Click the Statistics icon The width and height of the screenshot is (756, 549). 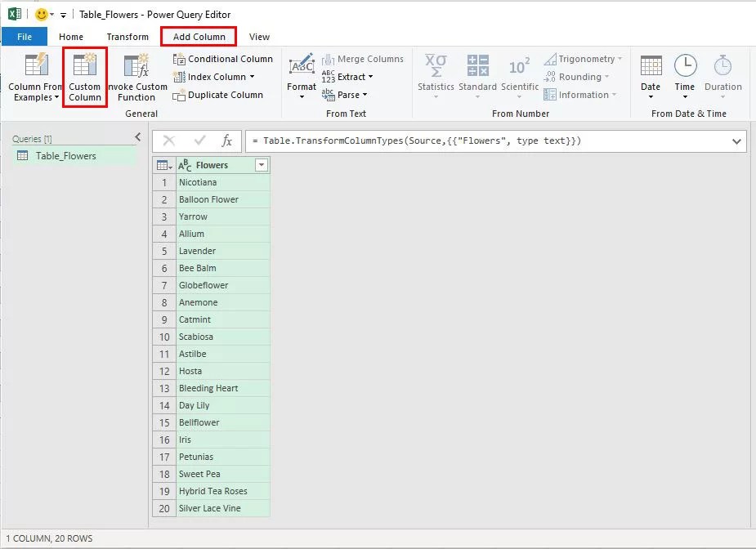click(436, 65)
